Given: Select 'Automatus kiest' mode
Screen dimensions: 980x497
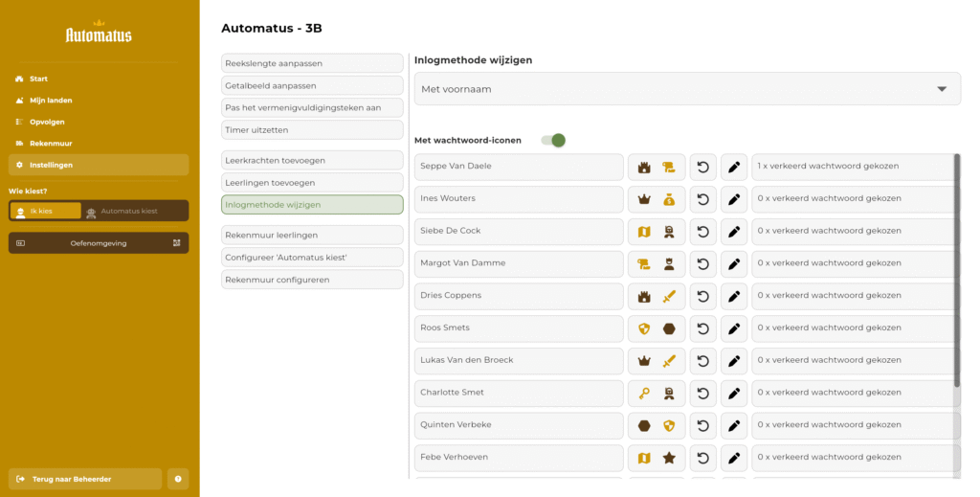Looking at the screenshot, I should tap(135, 211).
